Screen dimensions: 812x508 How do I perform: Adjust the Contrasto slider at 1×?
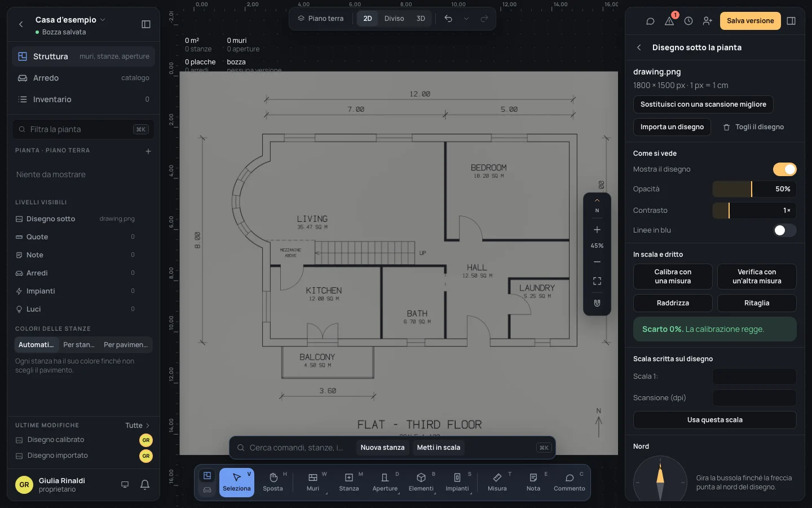pyautogui.click(x=754, y=211)
